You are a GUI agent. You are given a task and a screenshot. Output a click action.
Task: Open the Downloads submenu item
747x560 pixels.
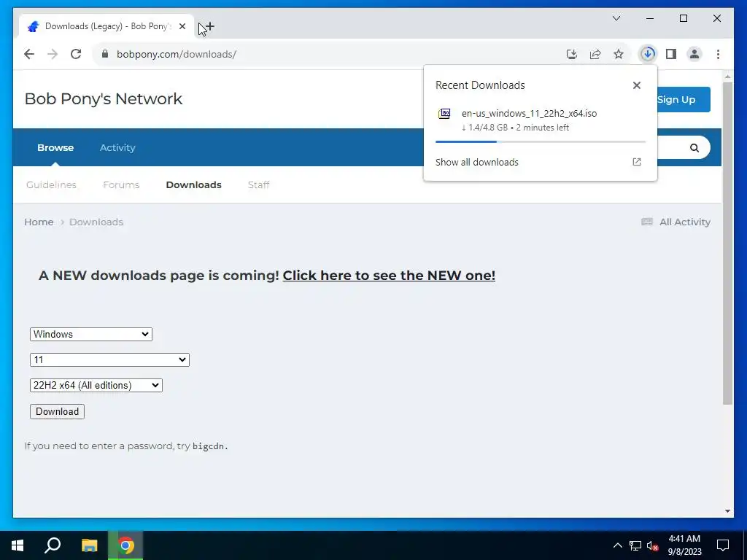point(193,184)
